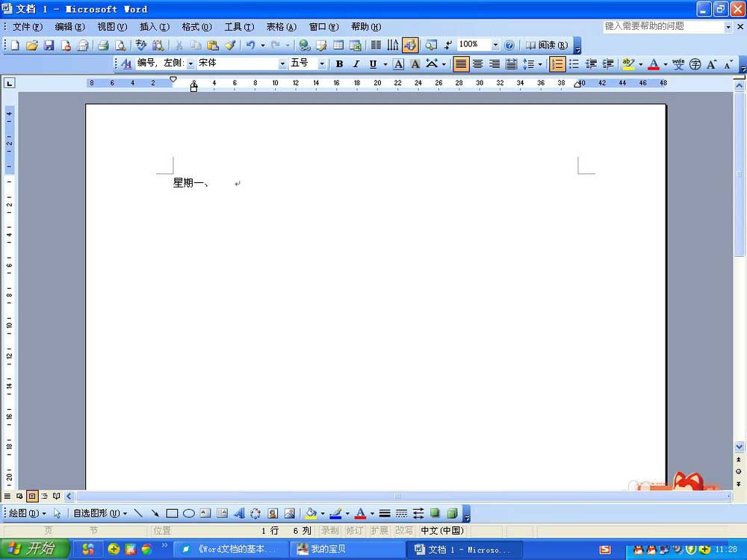The image size is (747, 560).
Task: Open the Print Preview icon
Action: click(x=120, y=46)
